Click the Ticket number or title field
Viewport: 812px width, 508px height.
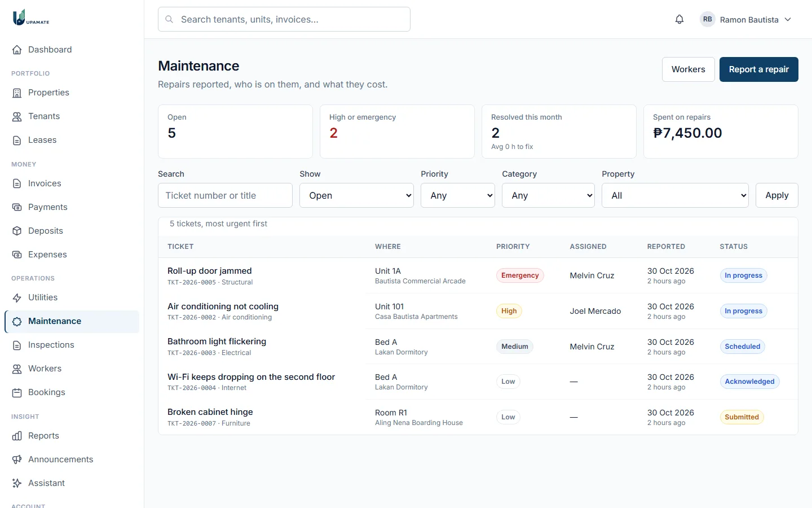225,195
